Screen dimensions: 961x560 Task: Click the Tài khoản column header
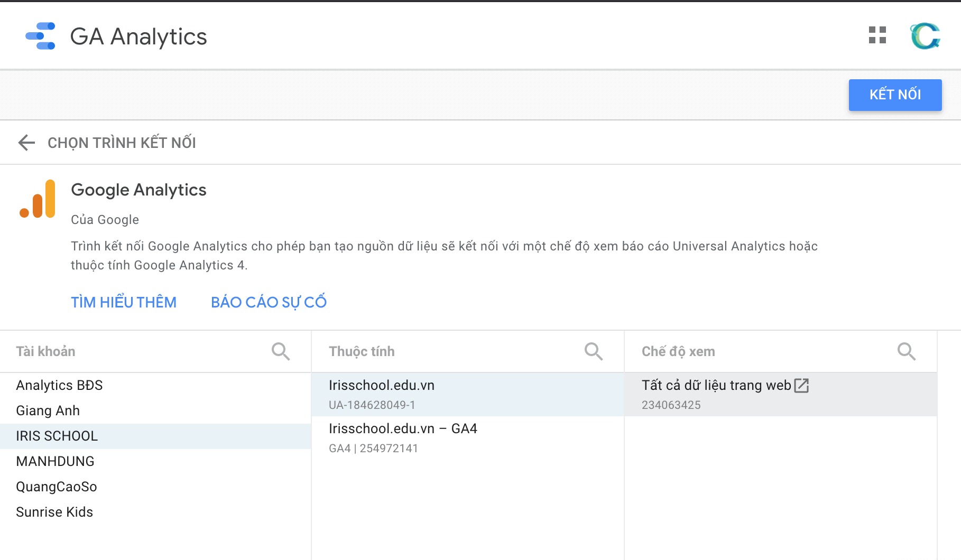(x=45, y=351)
